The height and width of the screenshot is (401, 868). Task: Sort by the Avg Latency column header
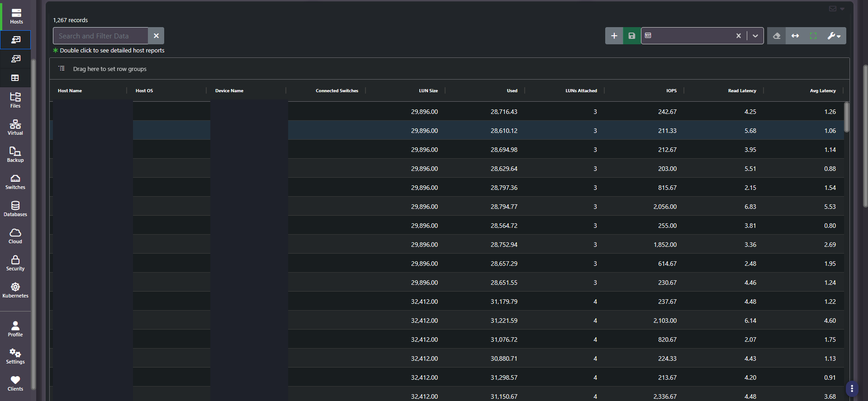pos(823,91)
